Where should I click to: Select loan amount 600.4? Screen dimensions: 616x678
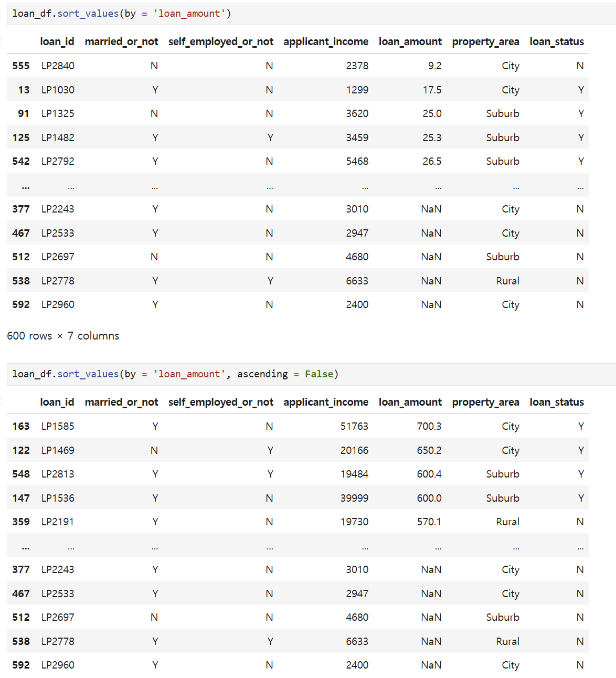click(x=429, y=474)
